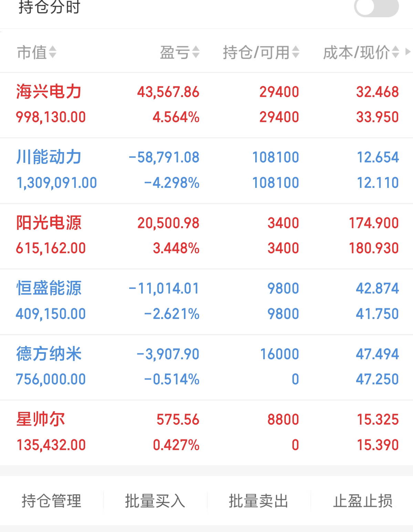Open 持仓管理 tab
This screenshot has width=413, height=532.
coord(52,501)
